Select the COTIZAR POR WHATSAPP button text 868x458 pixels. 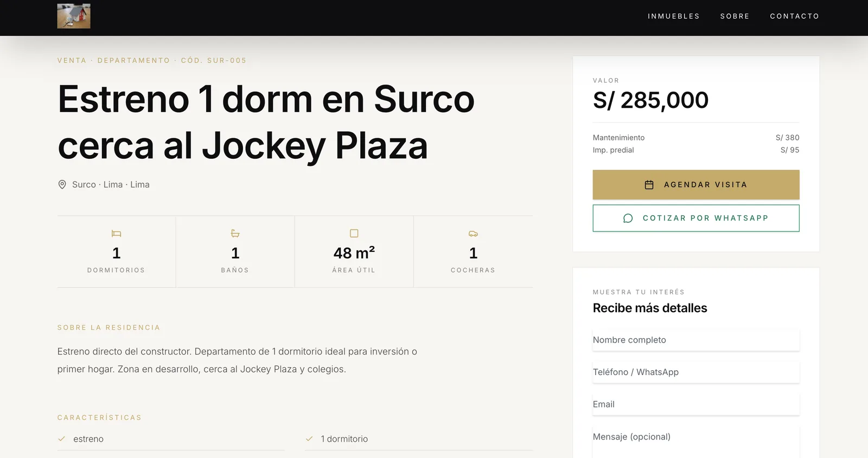tap(706, 218)
